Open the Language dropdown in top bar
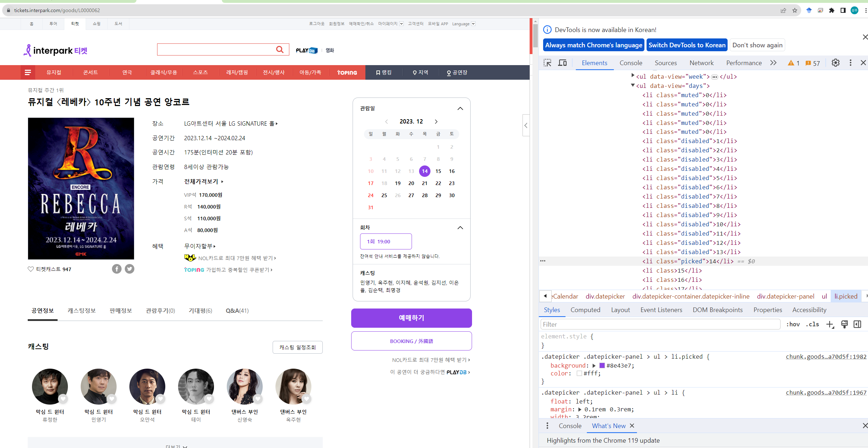 [x=464, y=24]
